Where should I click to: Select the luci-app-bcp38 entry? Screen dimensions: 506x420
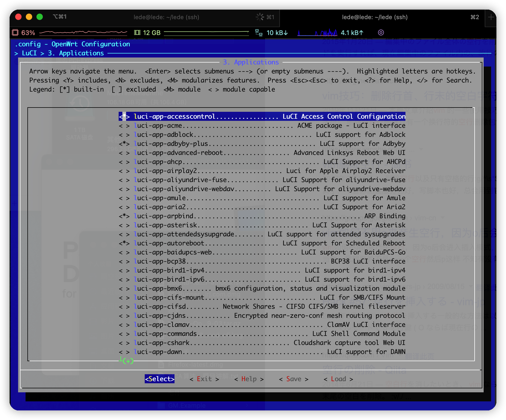tap(262, 261)
